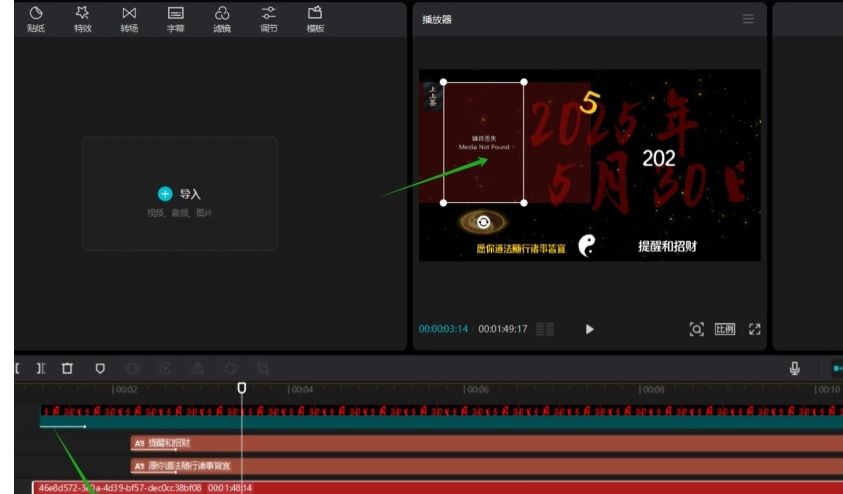Click the bottom-right corner handle of the selection box

coord(524,203)
